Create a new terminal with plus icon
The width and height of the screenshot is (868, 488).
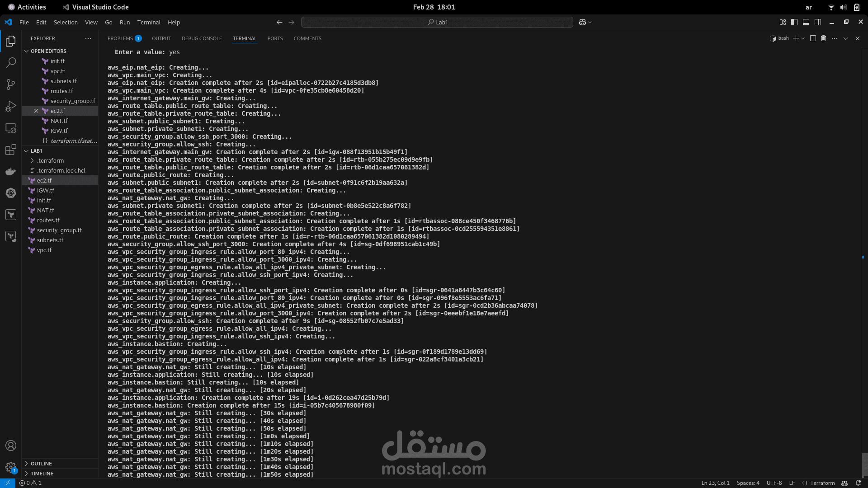[x=796, y=38]
